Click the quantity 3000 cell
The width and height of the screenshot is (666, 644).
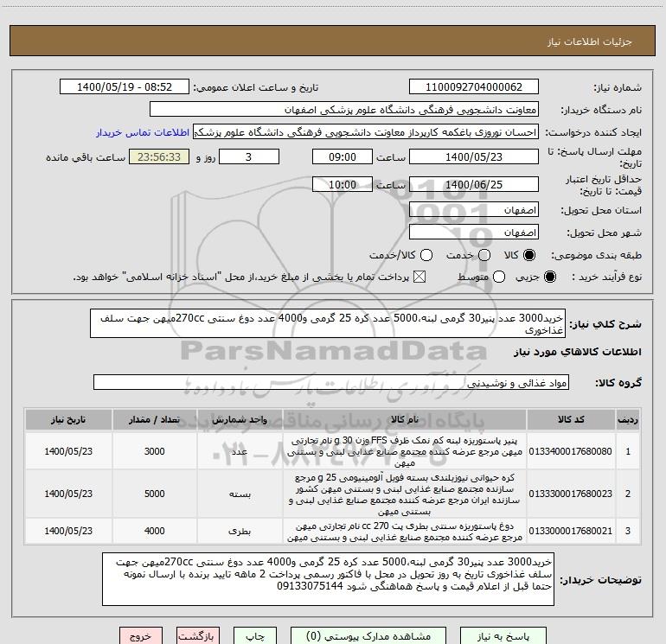(x=154, y=451)
